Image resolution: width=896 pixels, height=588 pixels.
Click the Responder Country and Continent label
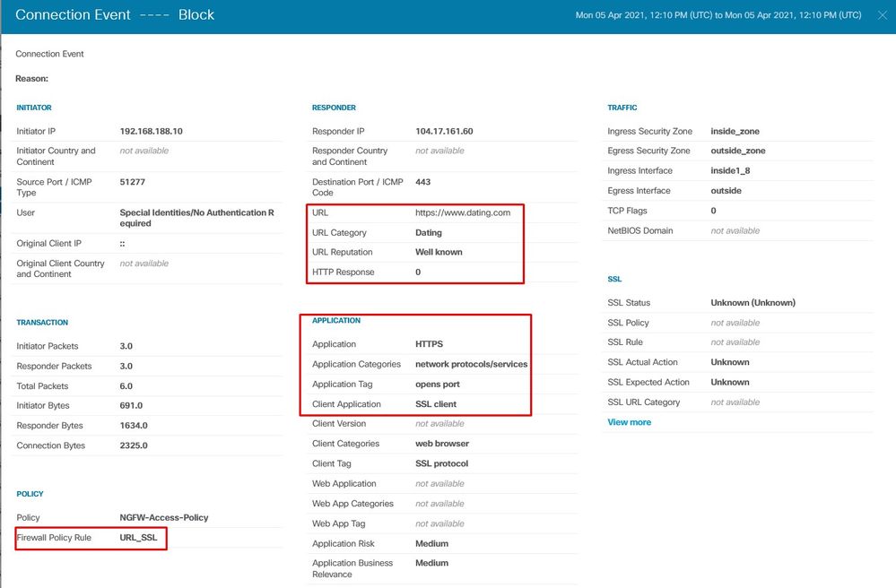click(x=350, y=157)
